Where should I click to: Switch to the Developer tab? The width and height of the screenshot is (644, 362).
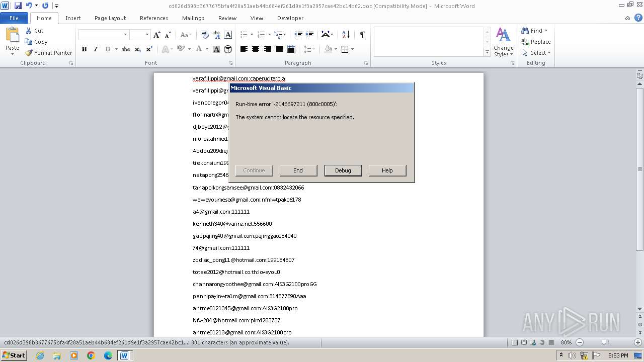point(290,18)
